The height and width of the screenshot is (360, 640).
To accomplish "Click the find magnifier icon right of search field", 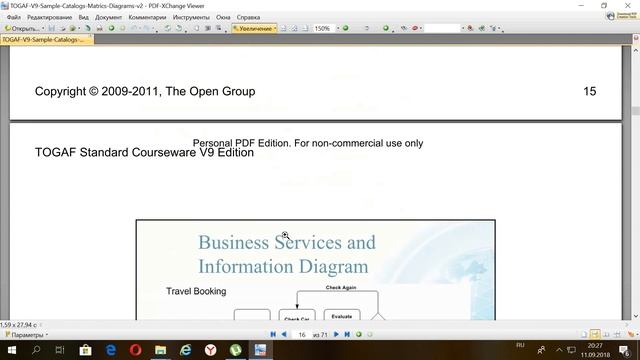I will pos(470,28).
